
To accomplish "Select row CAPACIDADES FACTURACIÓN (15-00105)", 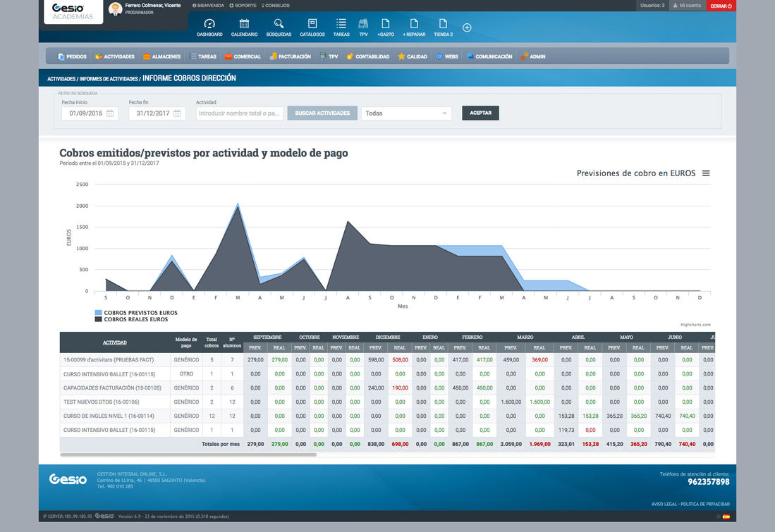I will [387, 388].
